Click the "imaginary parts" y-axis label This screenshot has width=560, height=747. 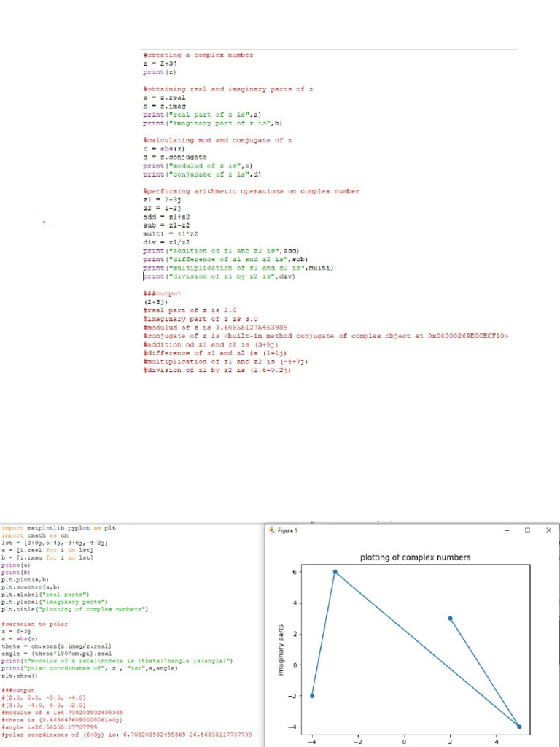pyautogui.click(x=281, y=650)
